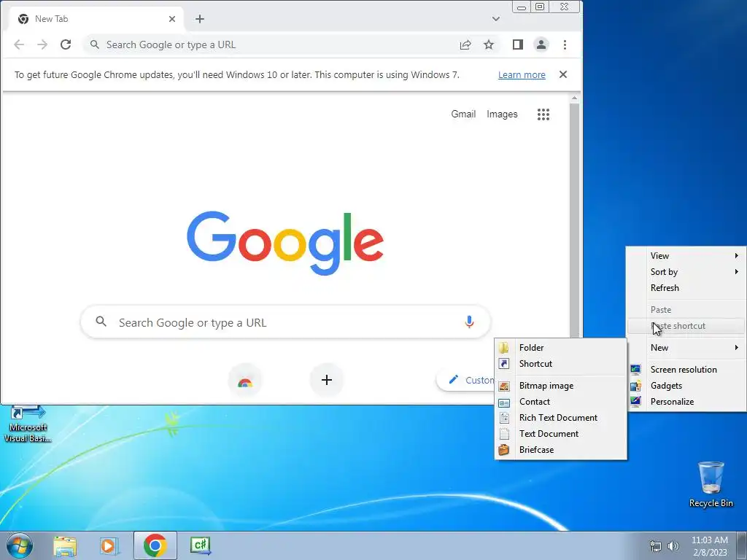Click the Show desktop strip
Image resolution: width=747 pixels, height=560 pixels.
742,546
